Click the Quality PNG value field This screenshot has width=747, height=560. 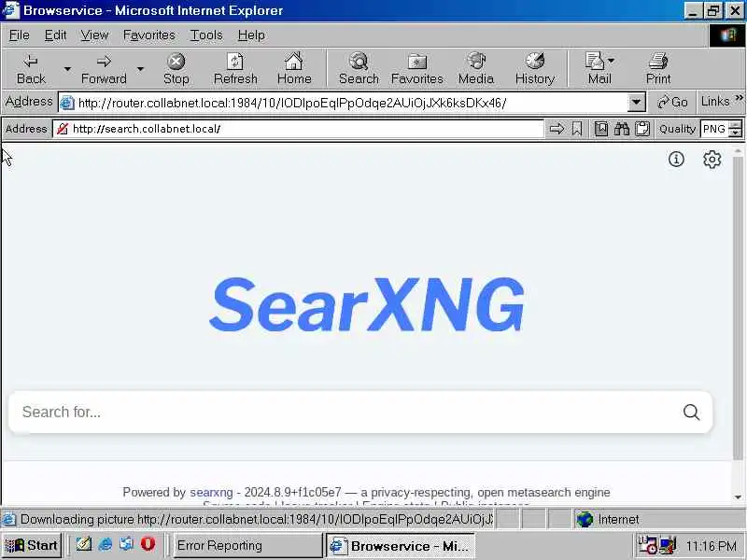point(714,129)
